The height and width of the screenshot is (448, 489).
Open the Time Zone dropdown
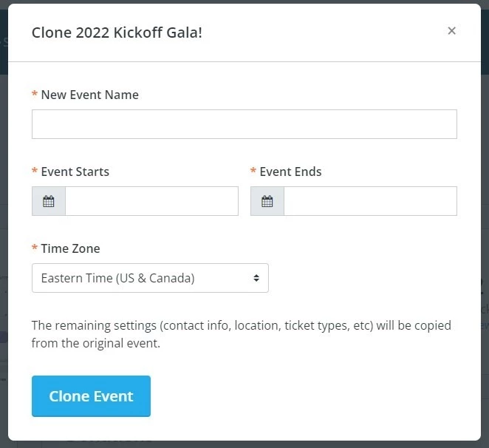150,278
